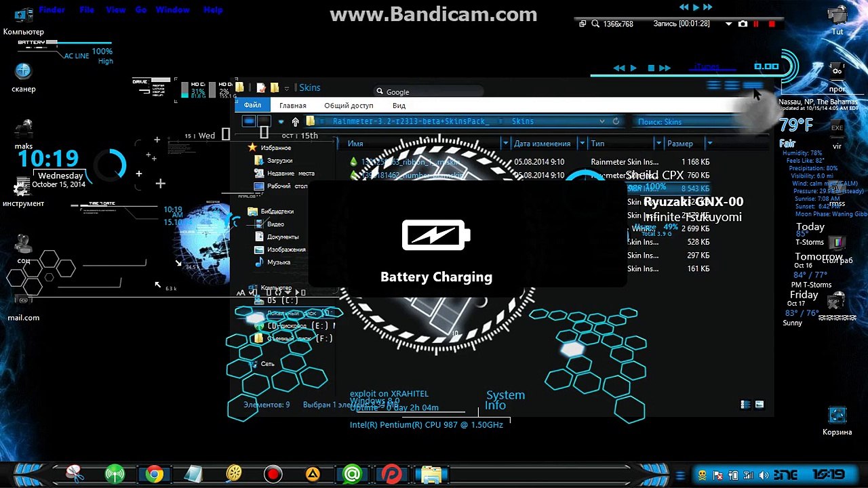Click the red P application taskbar icon

pyautogui.click(x=391, y=474)
